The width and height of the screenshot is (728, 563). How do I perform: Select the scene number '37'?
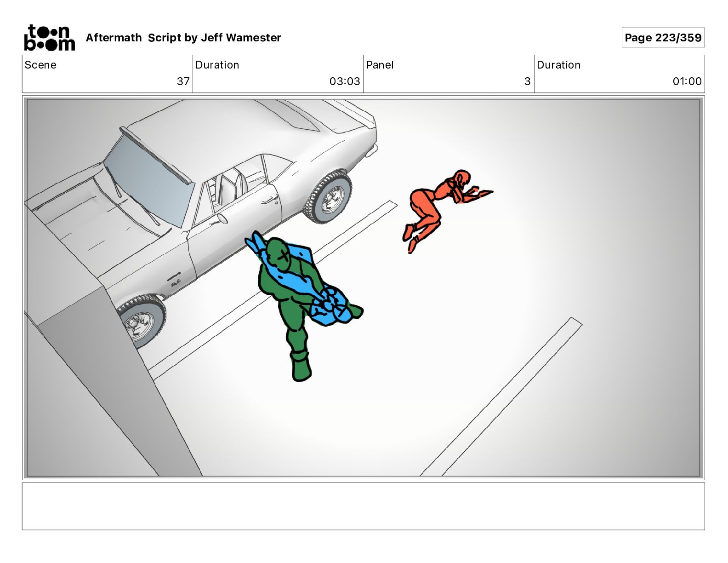point(183,81)
